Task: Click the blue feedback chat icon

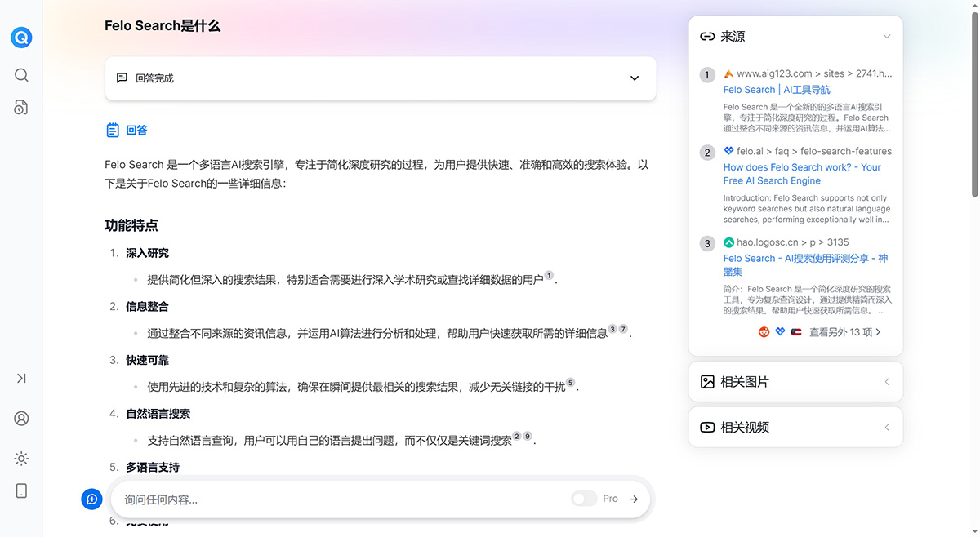Action: click(x=91, y=499)
